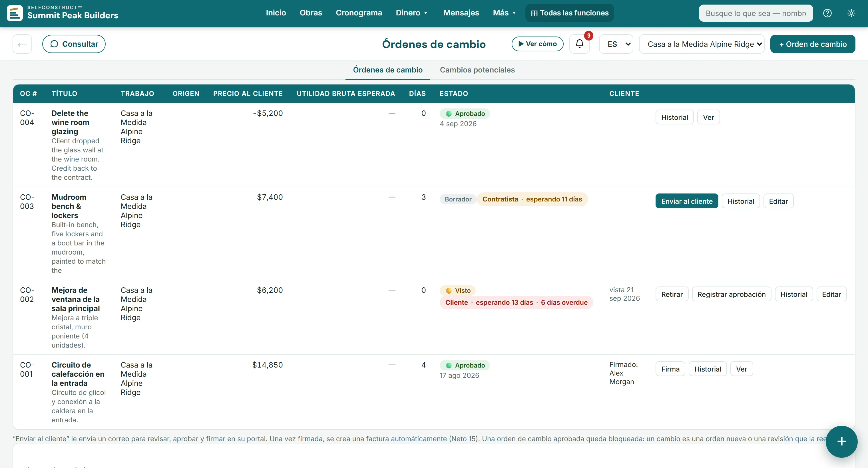Switch to the Cambios potenciales tab
The width and height of the screenshot is (868, 468).
pyautogui.click(x=477, y=70)
